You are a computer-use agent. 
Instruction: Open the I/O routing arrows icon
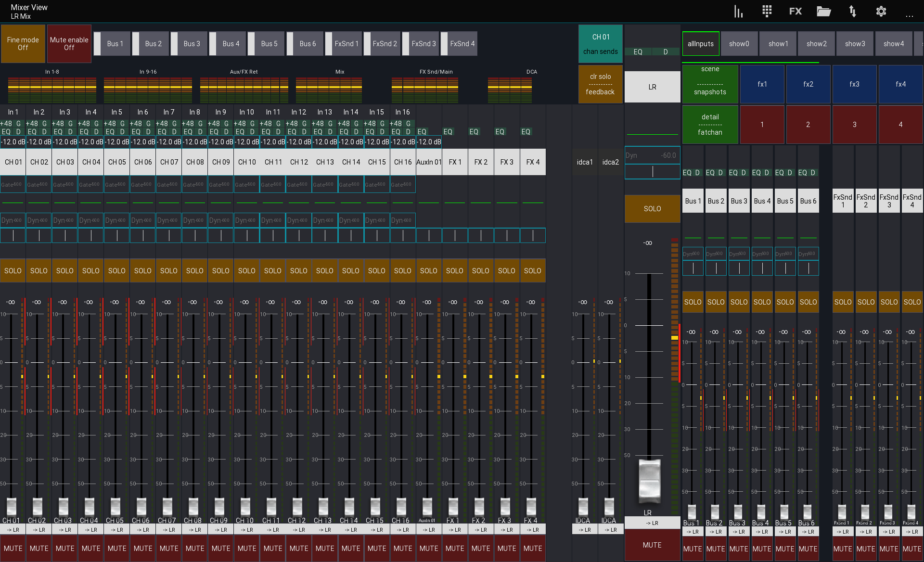click(852, 11)
